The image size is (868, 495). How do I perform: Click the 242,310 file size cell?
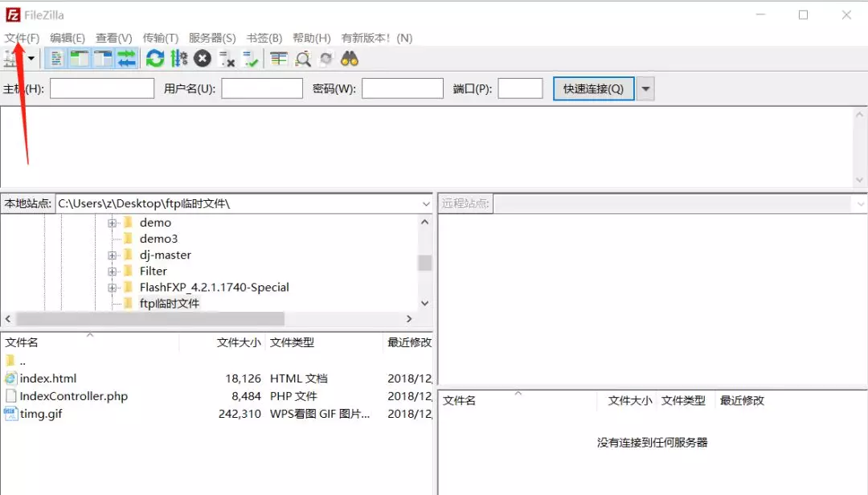[x=240, y=414]
